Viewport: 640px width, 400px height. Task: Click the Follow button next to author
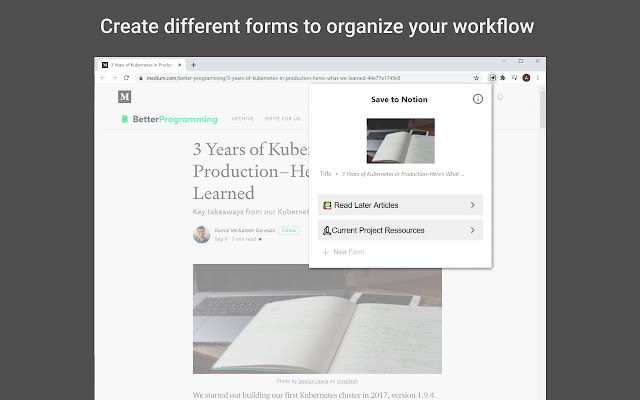point(289,230)
